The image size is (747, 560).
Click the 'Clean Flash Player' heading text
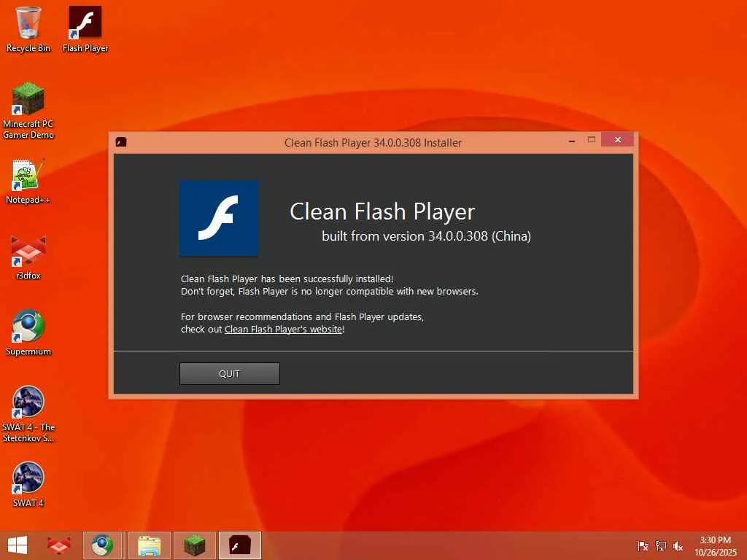tap(382, 212)
